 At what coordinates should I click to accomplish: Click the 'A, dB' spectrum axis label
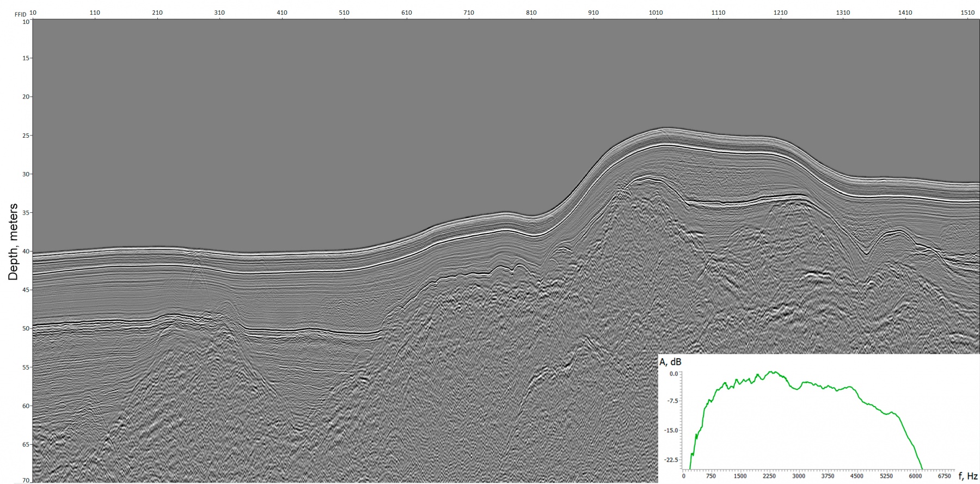pyautogui.click(x=670, y=362)
